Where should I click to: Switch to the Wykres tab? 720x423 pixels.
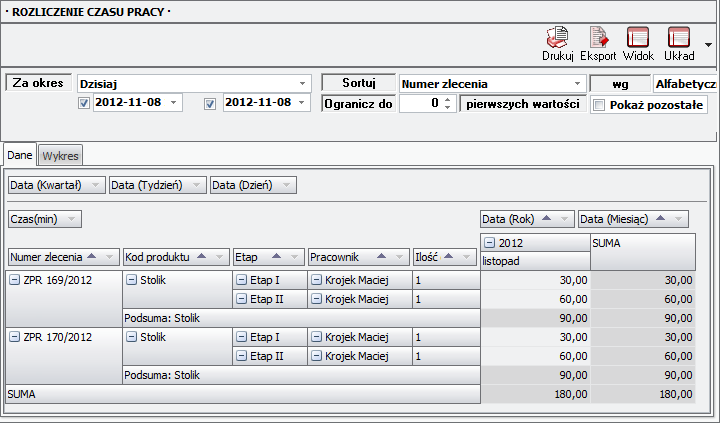tap(60, 156)
